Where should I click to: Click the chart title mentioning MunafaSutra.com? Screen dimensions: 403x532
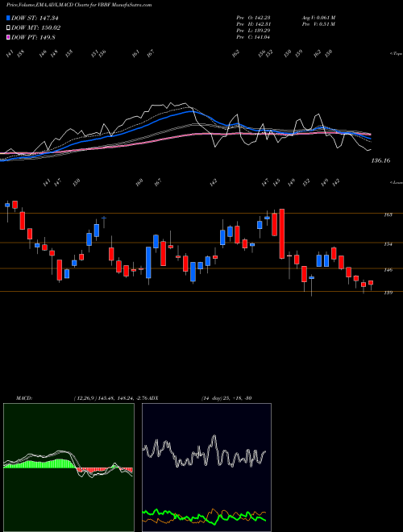point(79,5)
